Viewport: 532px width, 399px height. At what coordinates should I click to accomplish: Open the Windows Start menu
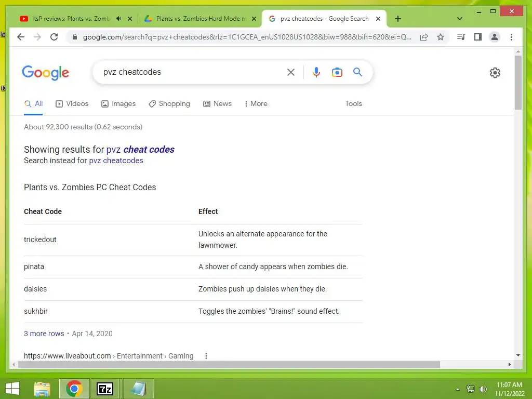[x=12, y=389]
